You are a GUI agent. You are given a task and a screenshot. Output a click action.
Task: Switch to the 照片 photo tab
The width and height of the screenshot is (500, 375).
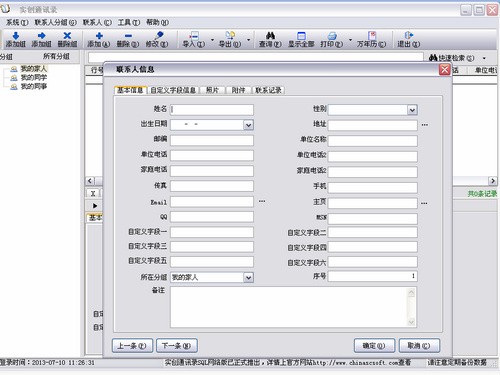[212, 90]
